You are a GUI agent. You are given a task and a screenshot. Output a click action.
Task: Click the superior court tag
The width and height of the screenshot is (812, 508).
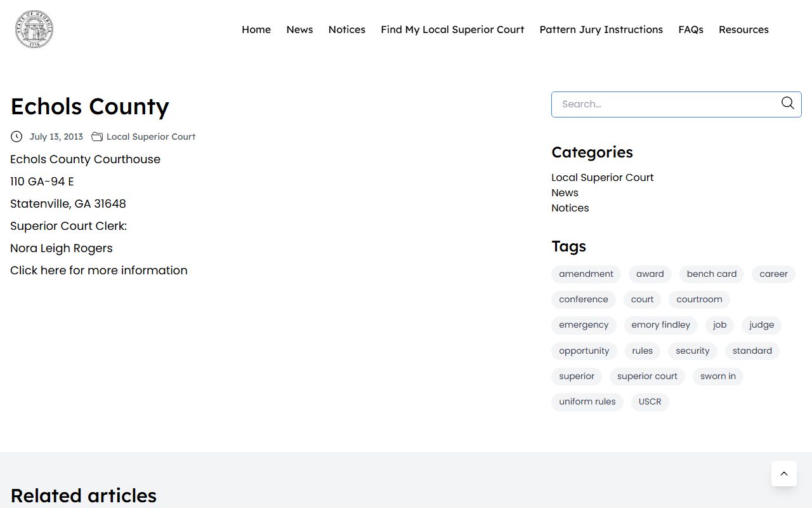pos(648,377)
